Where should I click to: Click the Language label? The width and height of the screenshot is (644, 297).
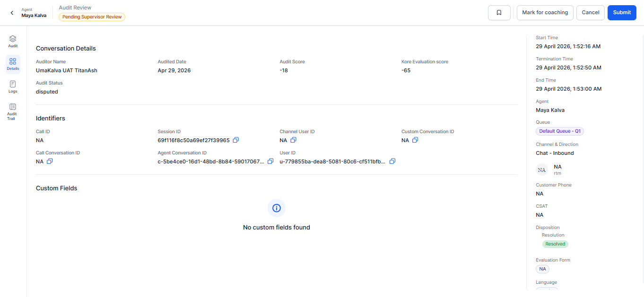point(547,282)
